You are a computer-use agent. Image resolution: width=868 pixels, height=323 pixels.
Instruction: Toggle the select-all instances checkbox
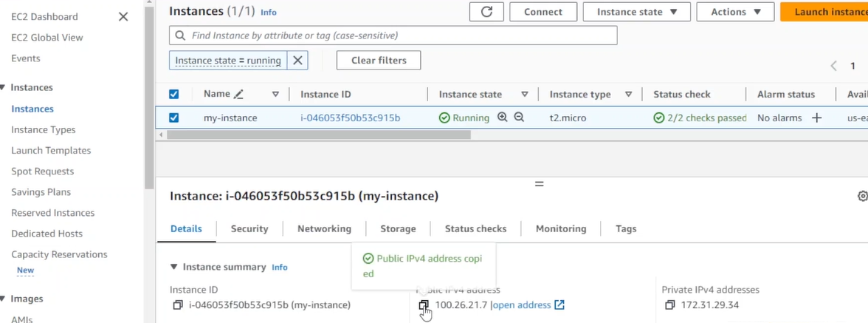point(174,94)
